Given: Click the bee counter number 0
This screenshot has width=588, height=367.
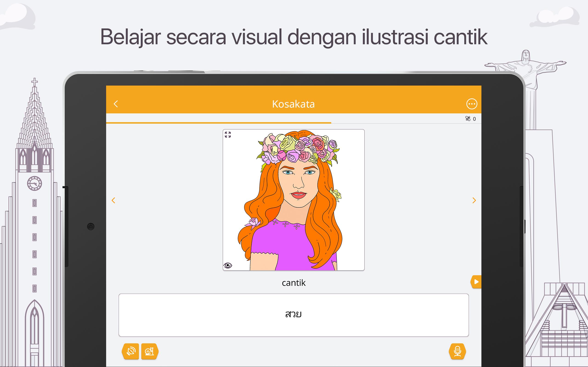Looking at the screenshot, I should click(474, 119).
